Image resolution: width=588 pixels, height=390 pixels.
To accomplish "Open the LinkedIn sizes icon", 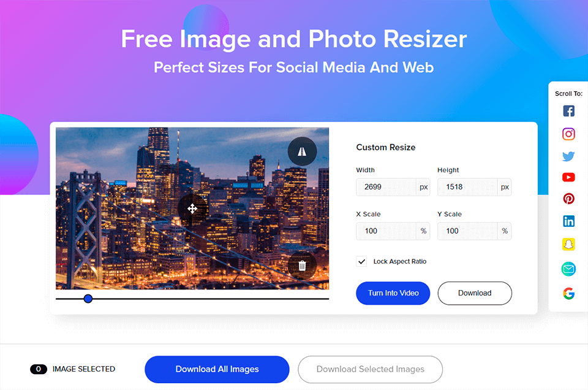I will [x=568, y=221].
